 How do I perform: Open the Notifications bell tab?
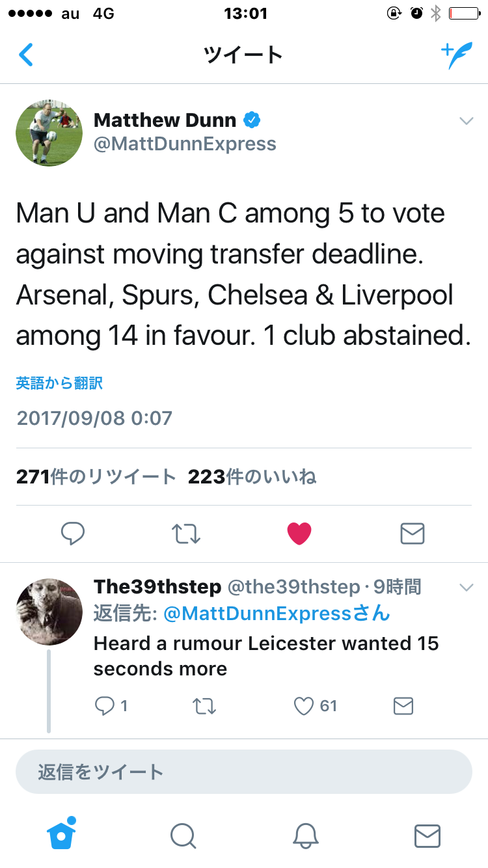pyautogui.click(x=305, y=835)
